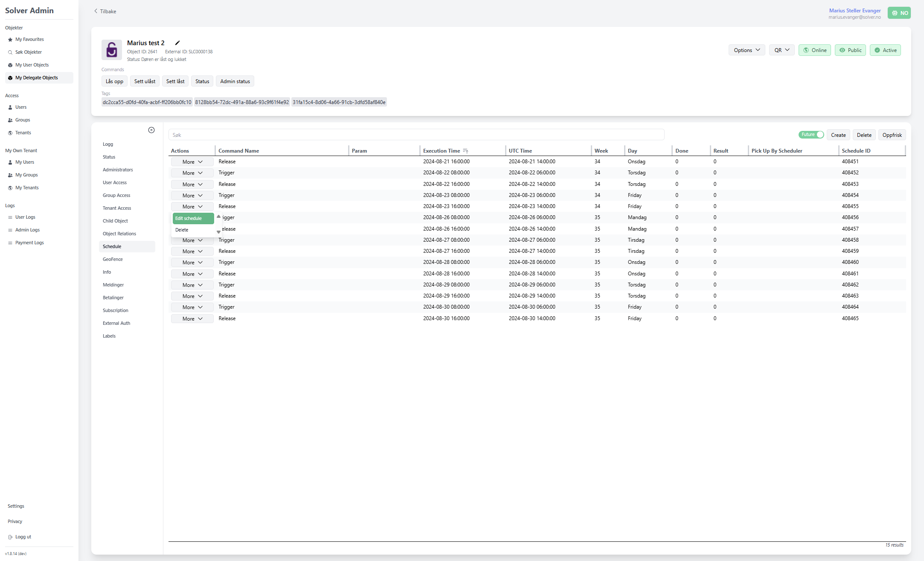Expand More for schedule 408465
The image size is (924, 561).
click(192, 319)
